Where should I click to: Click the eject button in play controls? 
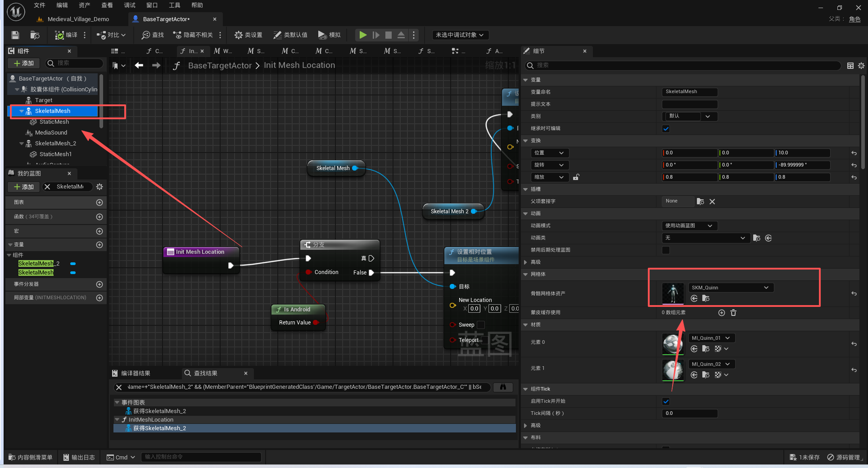tap(401, 35)
